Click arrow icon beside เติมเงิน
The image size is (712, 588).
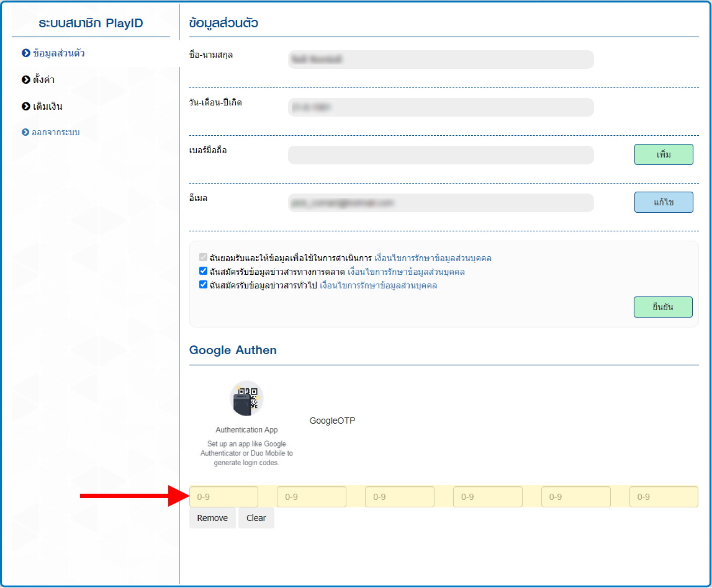pyautogui.click(x=26, y=107)
